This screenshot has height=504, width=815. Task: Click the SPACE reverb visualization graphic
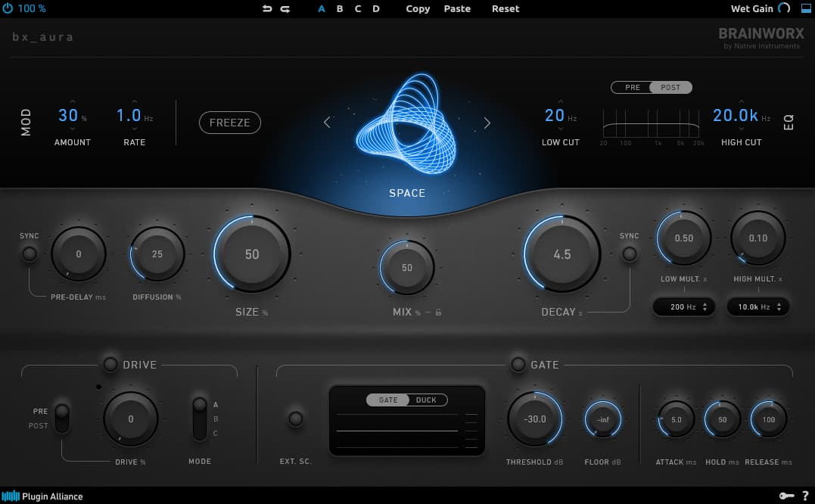pyautogui.click(x=407, y=123)
